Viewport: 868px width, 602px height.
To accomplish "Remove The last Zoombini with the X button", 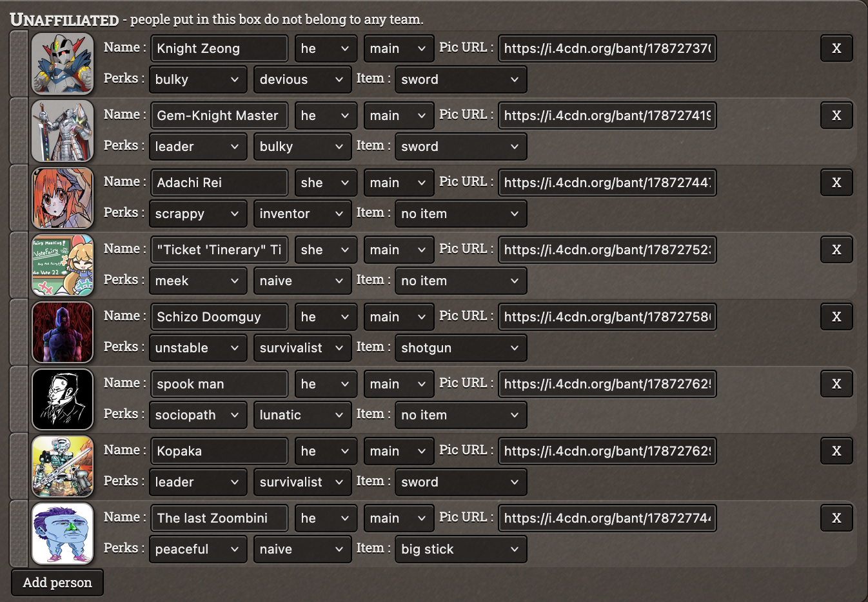I will click(836, 518).
